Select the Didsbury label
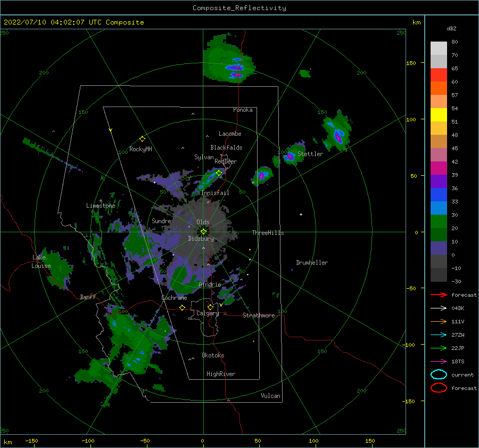 [201, 239]
